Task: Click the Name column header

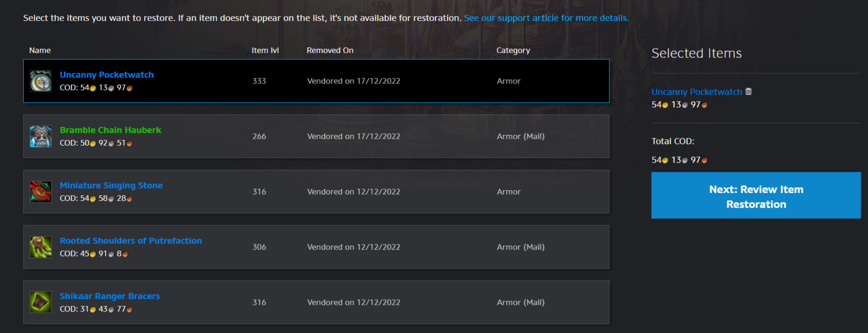Action: (40, 50)
